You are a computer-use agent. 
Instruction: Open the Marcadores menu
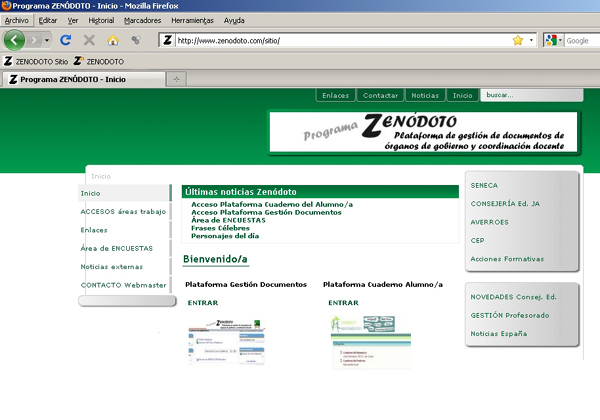[x=142, y=21]
